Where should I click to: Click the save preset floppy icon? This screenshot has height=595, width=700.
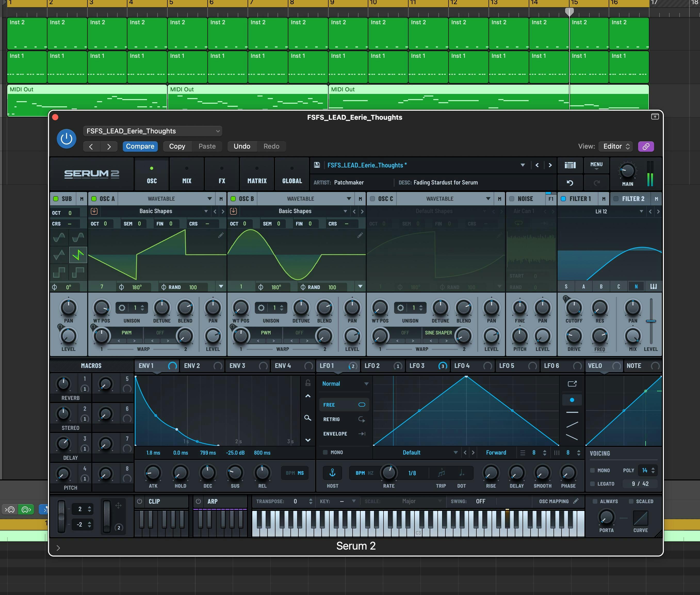click(317, 165)
